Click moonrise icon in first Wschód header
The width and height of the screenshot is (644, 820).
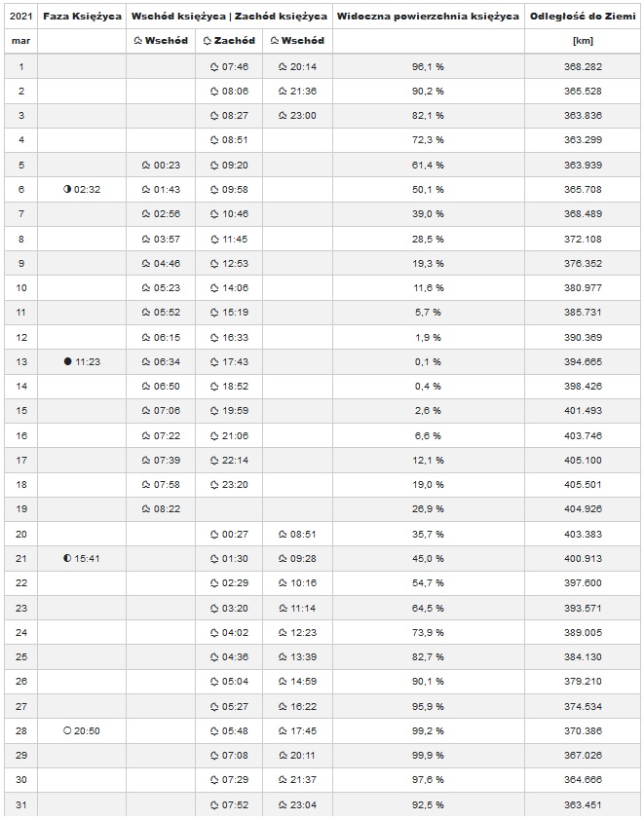138,41
